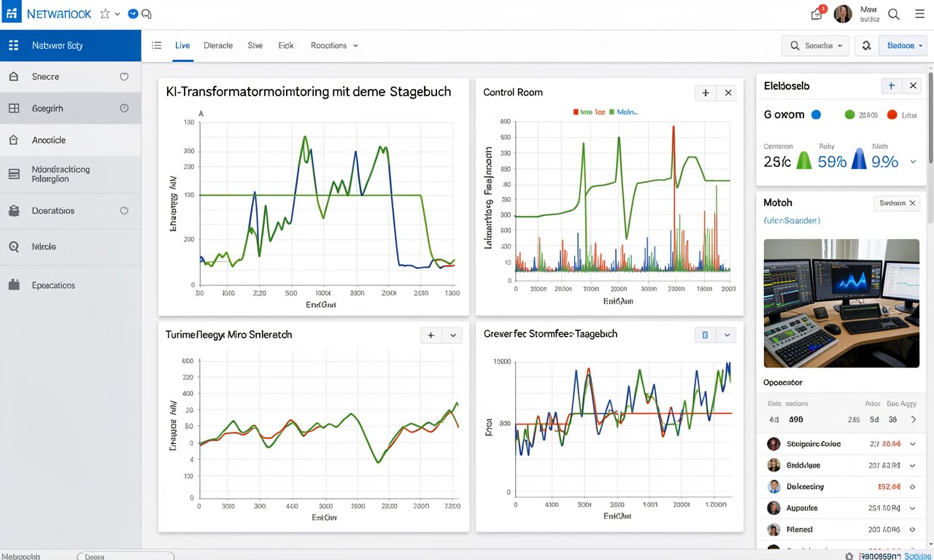This screenshot has height=560, width=934.
Task: Expand the chevron beside the 9.% value
Action: pos(913,161)
